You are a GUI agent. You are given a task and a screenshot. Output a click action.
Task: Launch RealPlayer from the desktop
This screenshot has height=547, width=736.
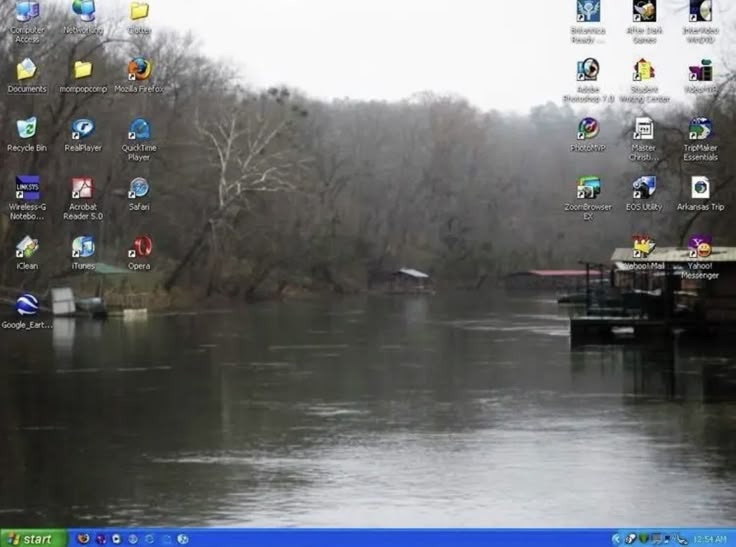(83, 129)
